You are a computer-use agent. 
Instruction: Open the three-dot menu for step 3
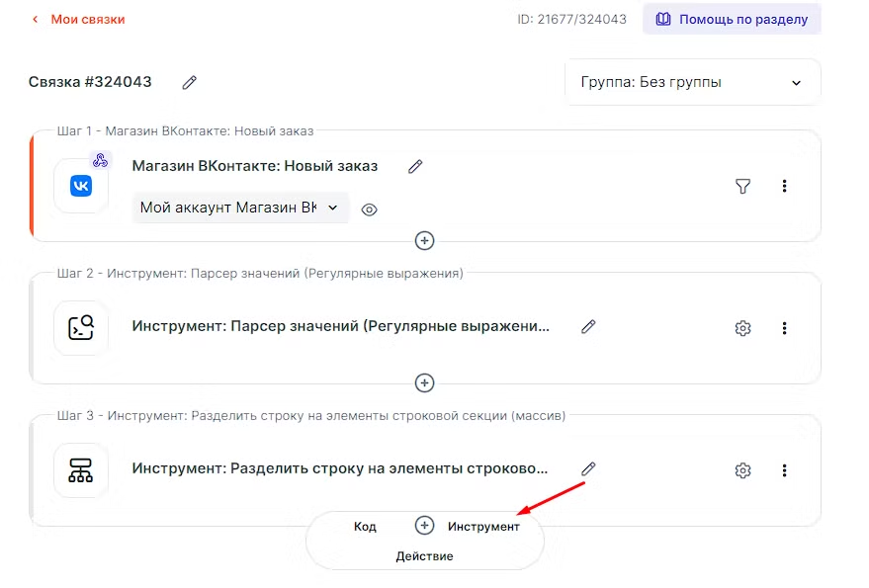tap(785, 470)
